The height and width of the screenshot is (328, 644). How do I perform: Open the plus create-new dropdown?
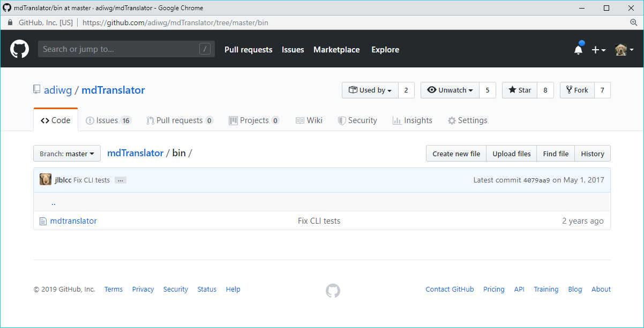[x=598, y=50]
